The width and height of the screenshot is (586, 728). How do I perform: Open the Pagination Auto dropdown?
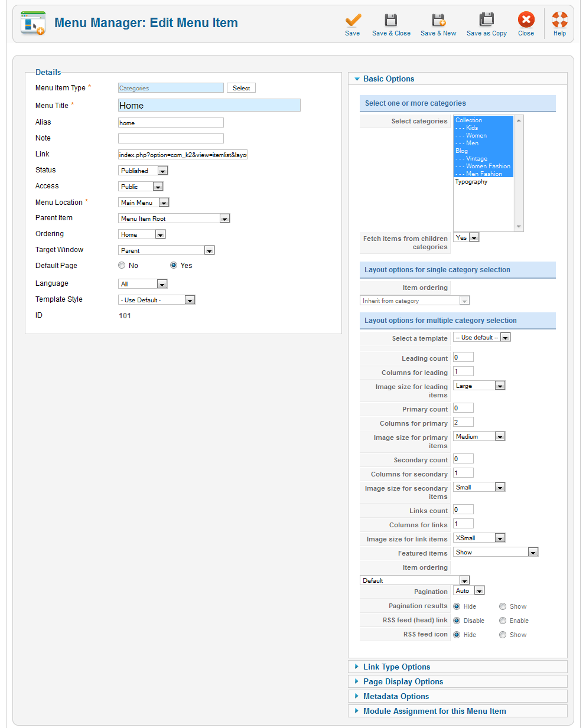(469, 590)
